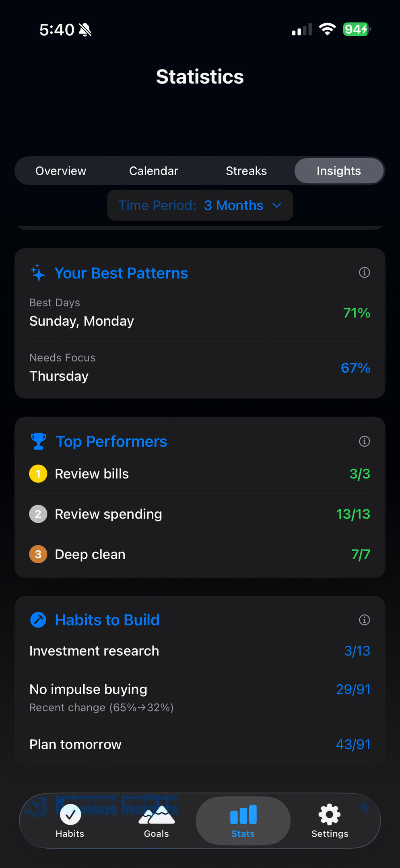This screenshot has height=868, width=400.
Task: Switch to the Overview tab
Action: point(61,171)
